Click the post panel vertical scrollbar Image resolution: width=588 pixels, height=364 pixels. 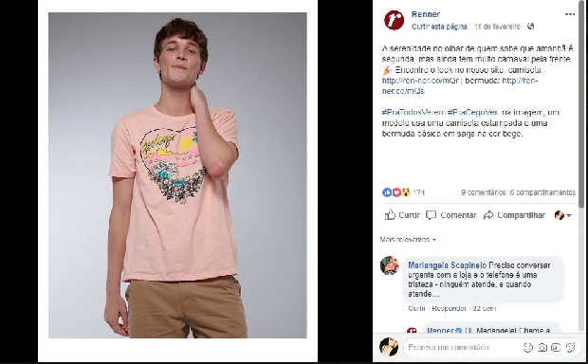[x=581, y=105]
